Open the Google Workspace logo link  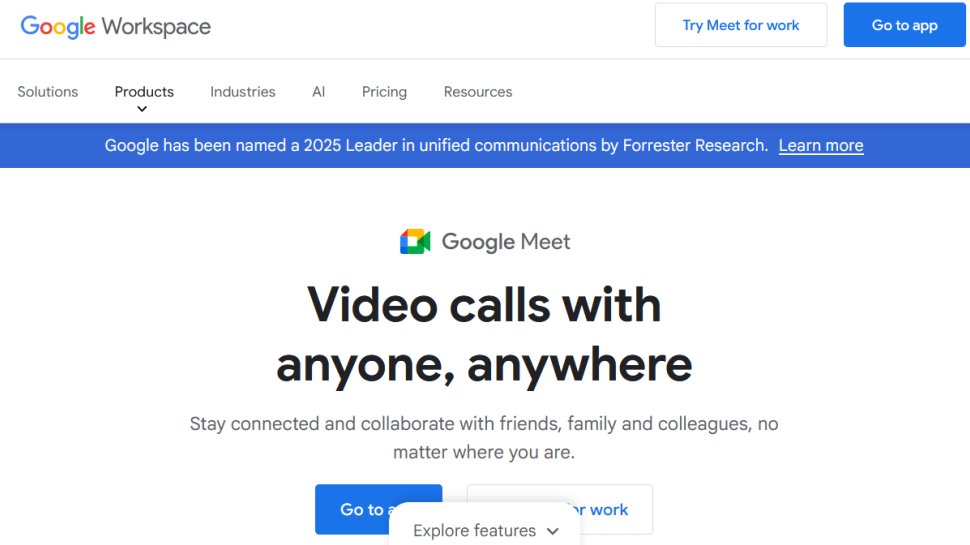(x=116, y=27)
